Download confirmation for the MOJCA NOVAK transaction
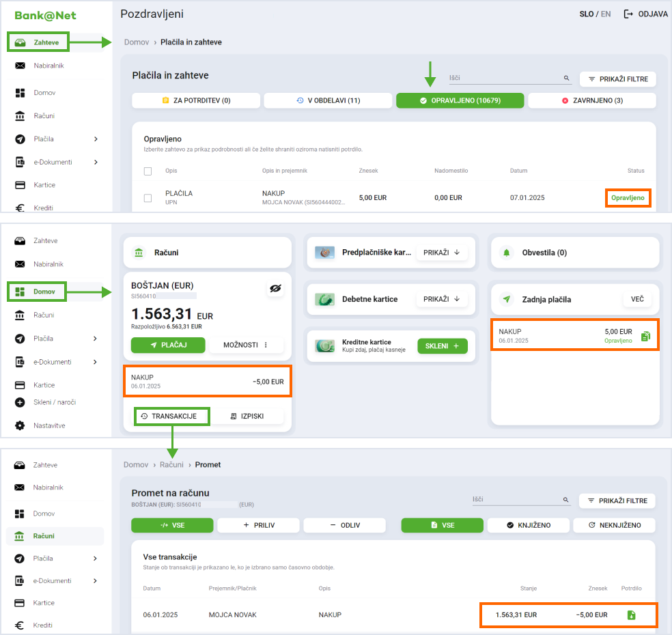This screenshot has height=635, width=672. pos(631,615)
